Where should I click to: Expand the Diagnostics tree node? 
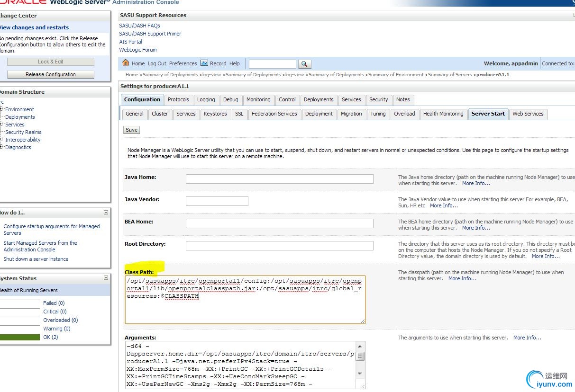(x=2, y=147)
